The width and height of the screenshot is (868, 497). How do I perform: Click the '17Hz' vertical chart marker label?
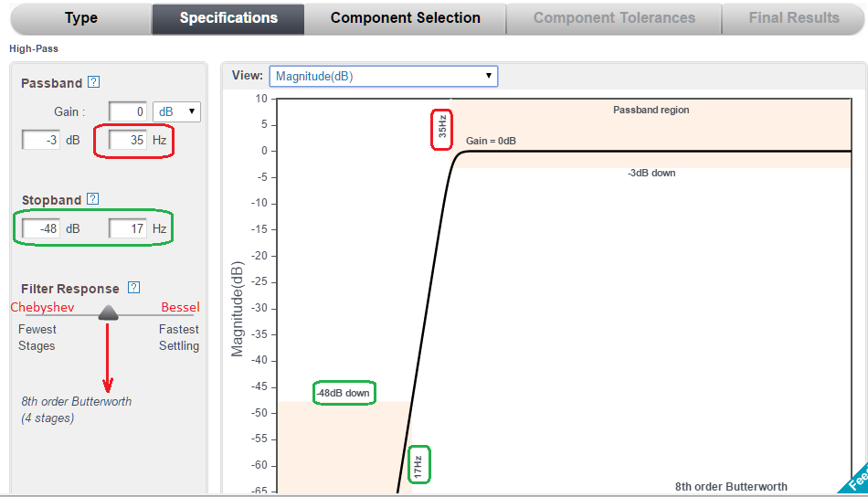(x=418, y=467)
